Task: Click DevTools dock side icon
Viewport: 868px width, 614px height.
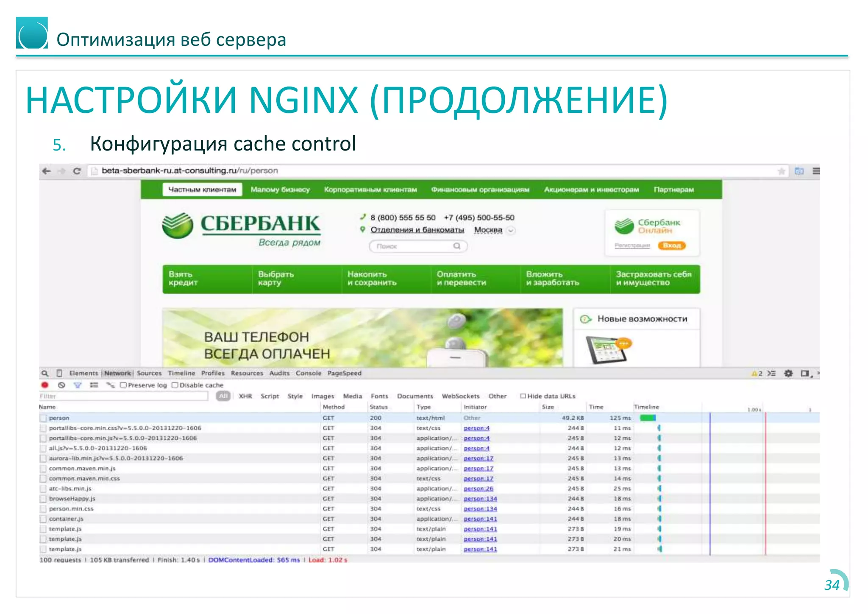Action: 805,374
